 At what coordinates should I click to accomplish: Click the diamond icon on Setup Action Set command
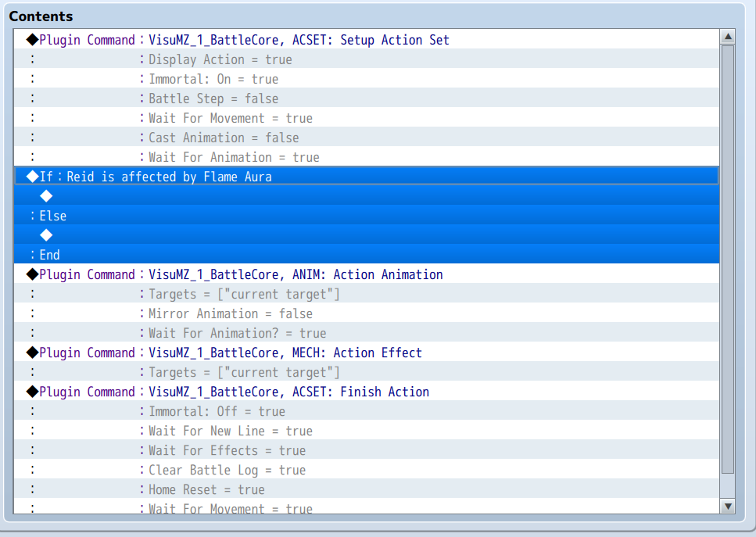32,40
